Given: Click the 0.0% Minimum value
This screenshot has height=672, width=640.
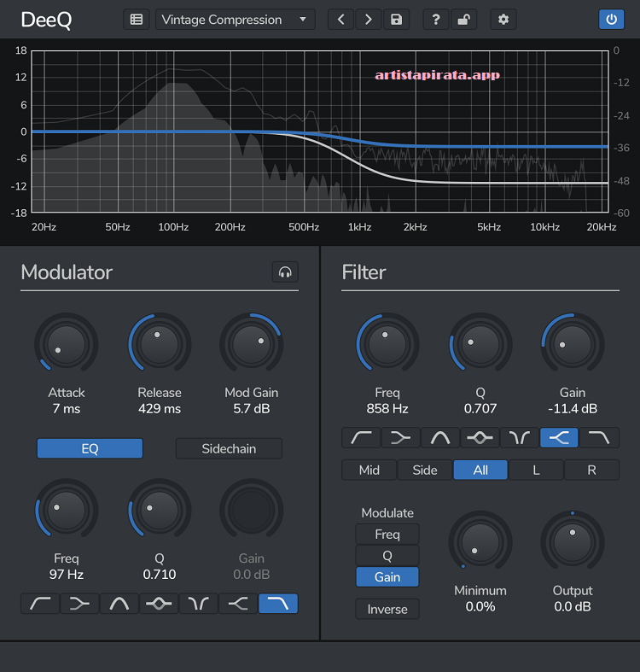Looking at the screenshot, I should tap(480, 606).
